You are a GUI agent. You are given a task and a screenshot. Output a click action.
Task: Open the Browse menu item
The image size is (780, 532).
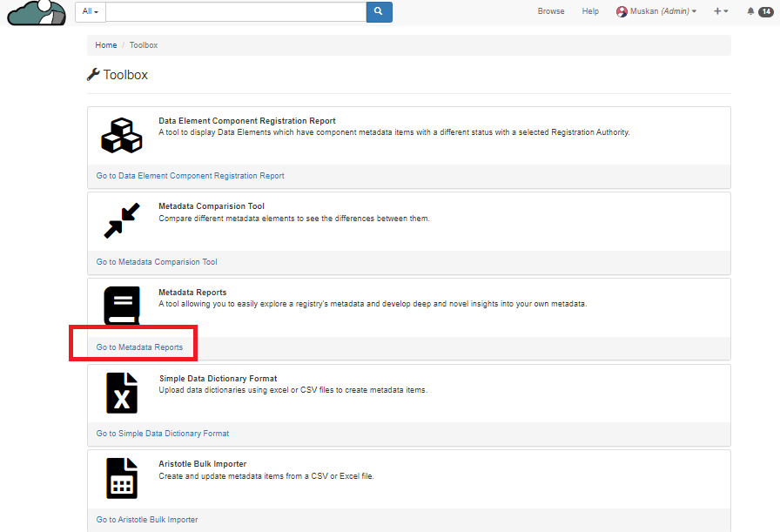(x=551, y=11)
